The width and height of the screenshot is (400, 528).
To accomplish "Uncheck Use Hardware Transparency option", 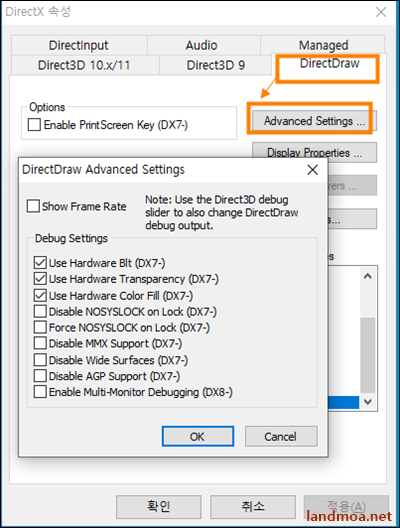I will [40, 279].
